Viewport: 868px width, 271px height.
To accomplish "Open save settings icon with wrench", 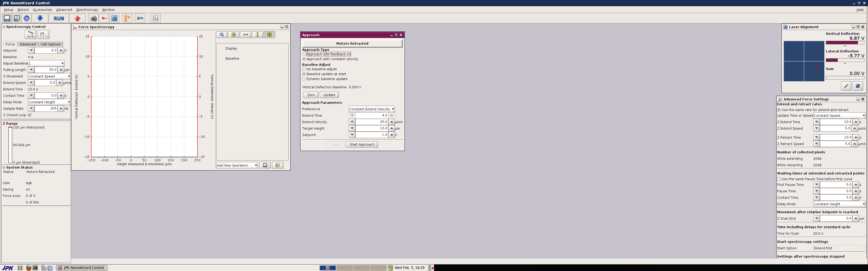I will tap(17, 18).
